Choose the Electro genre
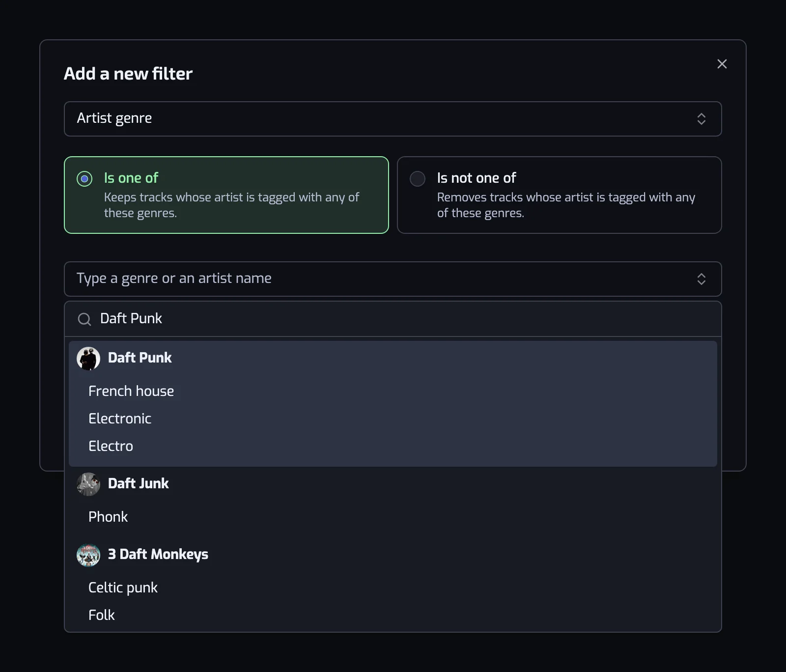 coord(111,446)
